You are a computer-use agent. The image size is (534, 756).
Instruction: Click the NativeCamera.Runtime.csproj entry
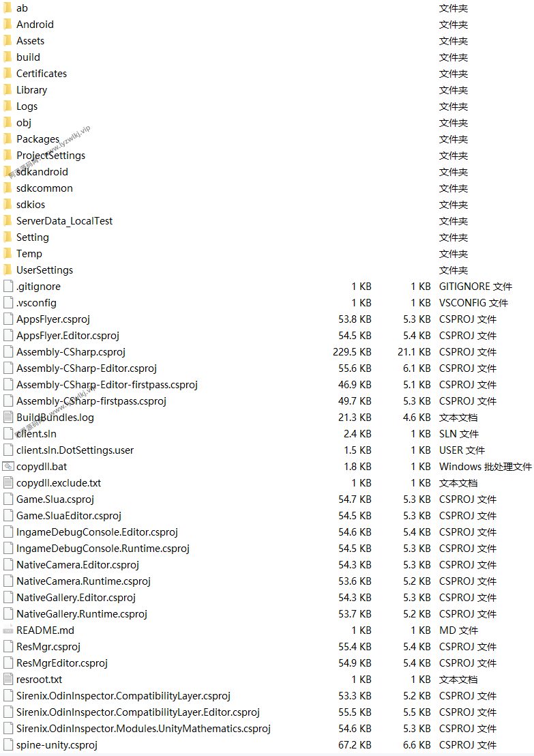click(83, 581)
